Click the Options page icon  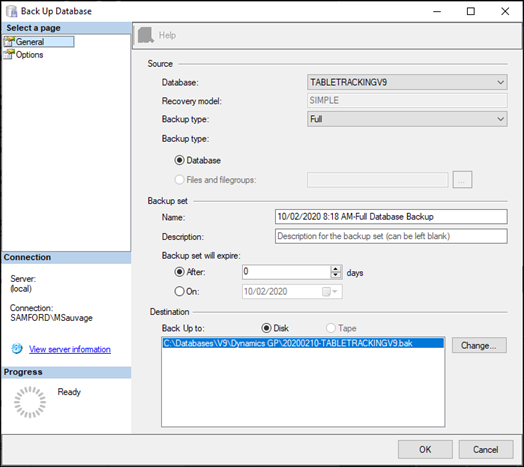click(x=9, y=54)
